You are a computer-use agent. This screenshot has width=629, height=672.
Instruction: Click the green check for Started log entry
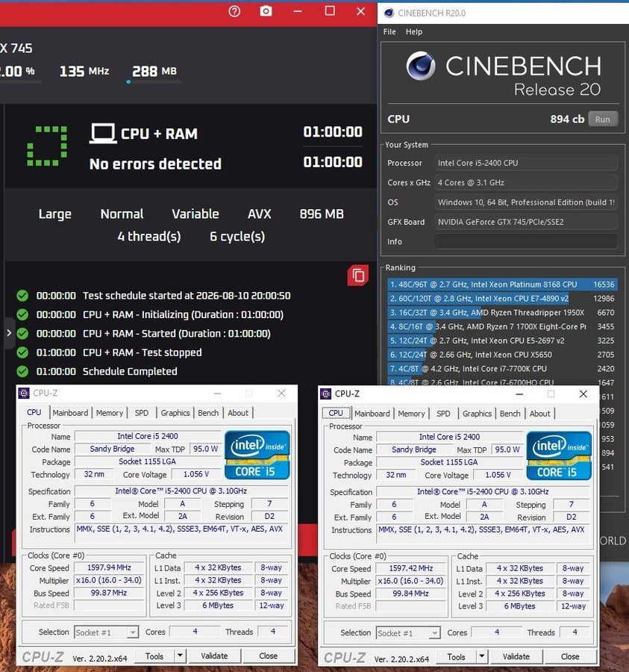click(22, 334)
